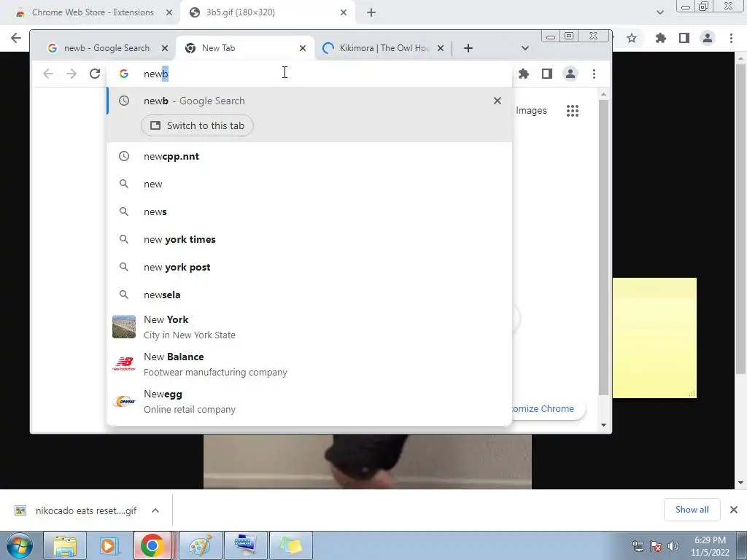This screenshot has height=560, width=747.
Task: Remove the newb suggestion from history
Action: (x=498, y=101)
